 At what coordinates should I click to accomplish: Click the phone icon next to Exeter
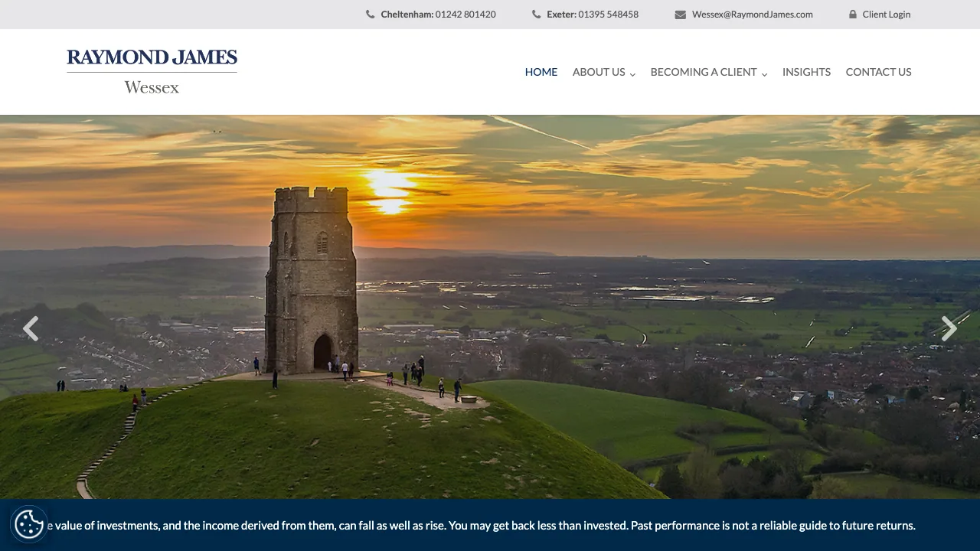(537, 14)
